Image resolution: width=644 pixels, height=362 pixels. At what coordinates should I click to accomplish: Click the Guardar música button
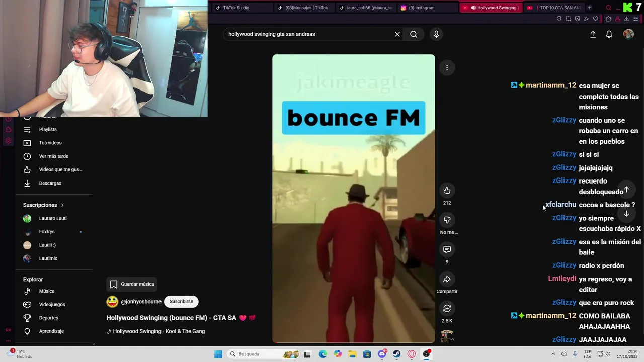pos(132,284)
